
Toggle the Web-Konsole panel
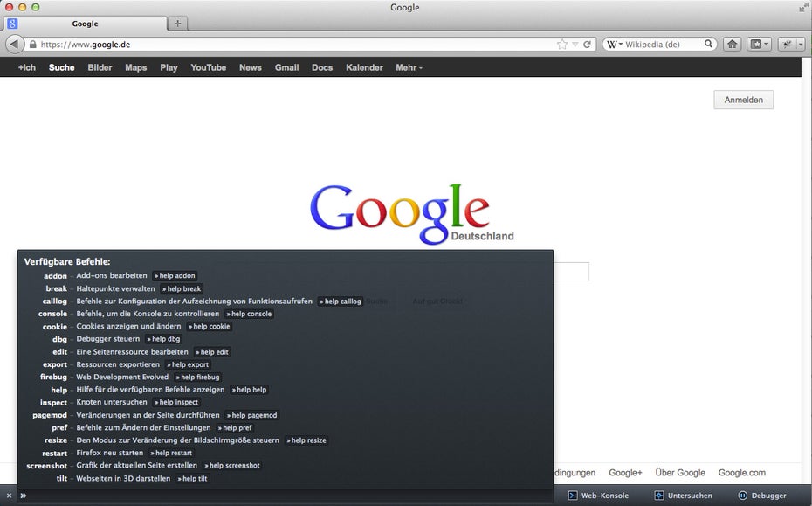tap(598, 496)
